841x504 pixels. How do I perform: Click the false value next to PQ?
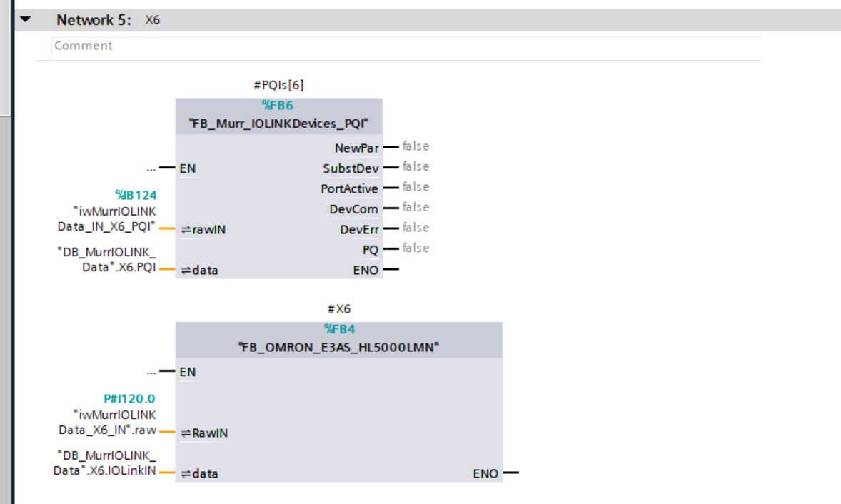(x=416, y=248)
